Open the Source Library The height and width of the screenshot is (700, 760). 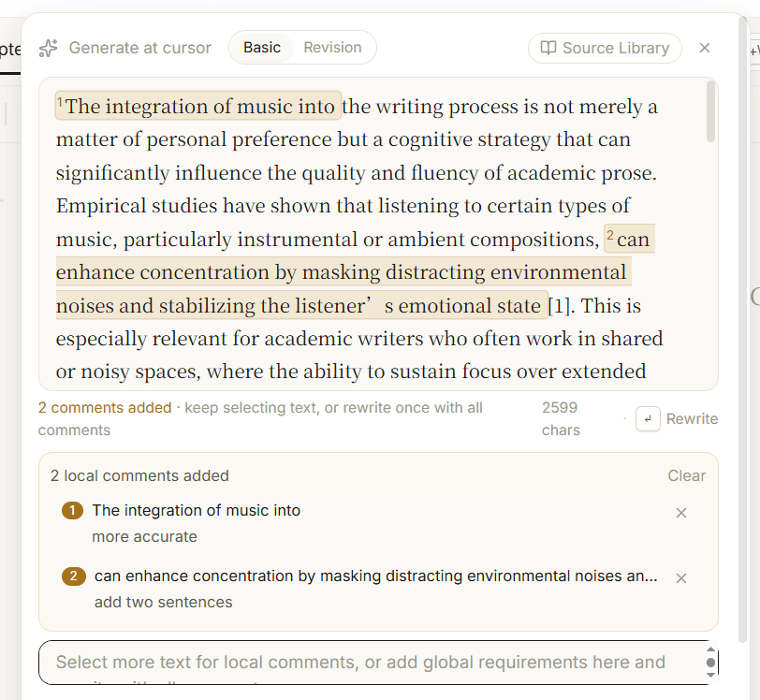coord(605,48)
